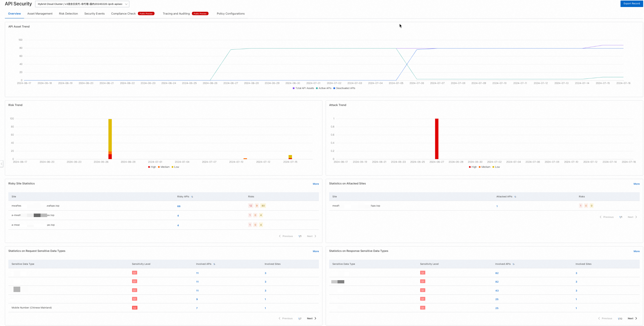Image resolution: width=644 pixels, height=326 pixels.
Task: Click Previous in Risky Site Statistics pagination
Action: click(x=286, y=236)
